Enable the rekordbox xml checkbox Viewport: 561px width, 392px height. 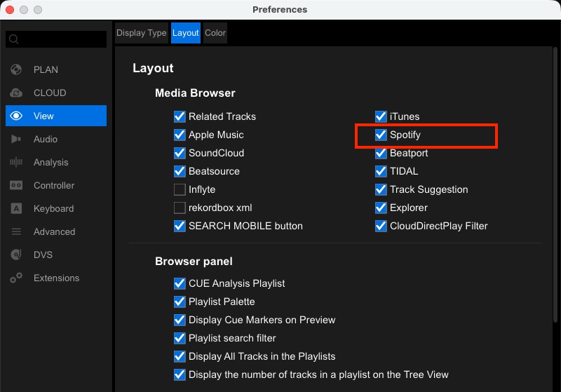[180, 208]
